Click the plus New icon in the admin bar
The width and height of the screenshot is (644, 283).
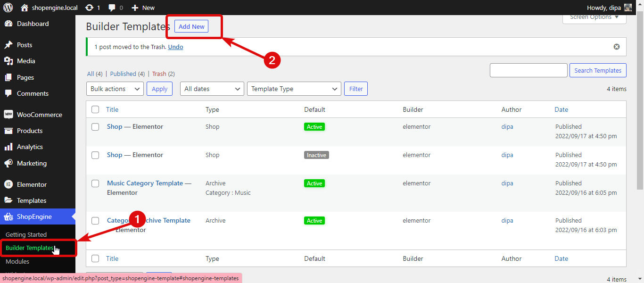click(135, 8)
